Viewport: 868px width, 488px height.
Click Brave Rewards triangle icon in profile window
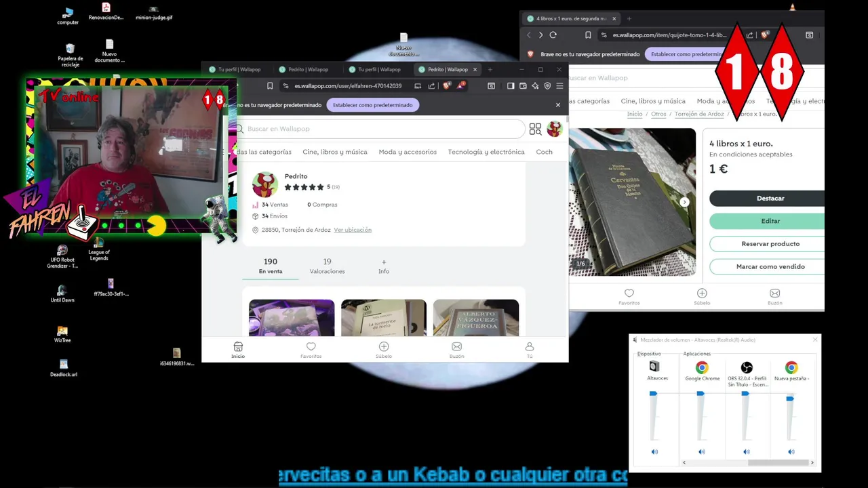click(460, 86)
